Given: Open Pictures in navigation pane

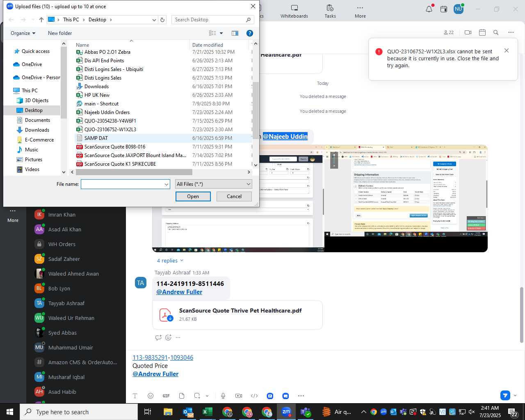Looking at the screenshot, I should (x=33, y=160).
